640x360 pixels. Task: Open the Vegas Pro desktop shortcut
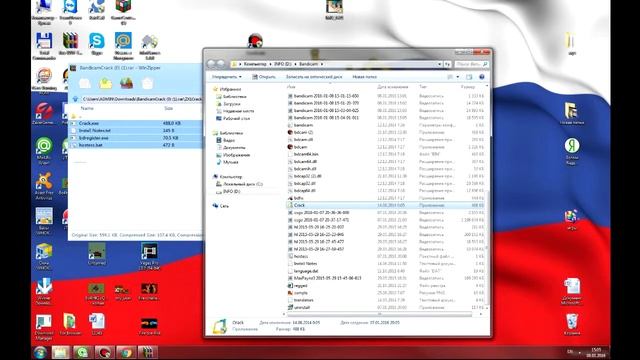(x=149, y=256)
